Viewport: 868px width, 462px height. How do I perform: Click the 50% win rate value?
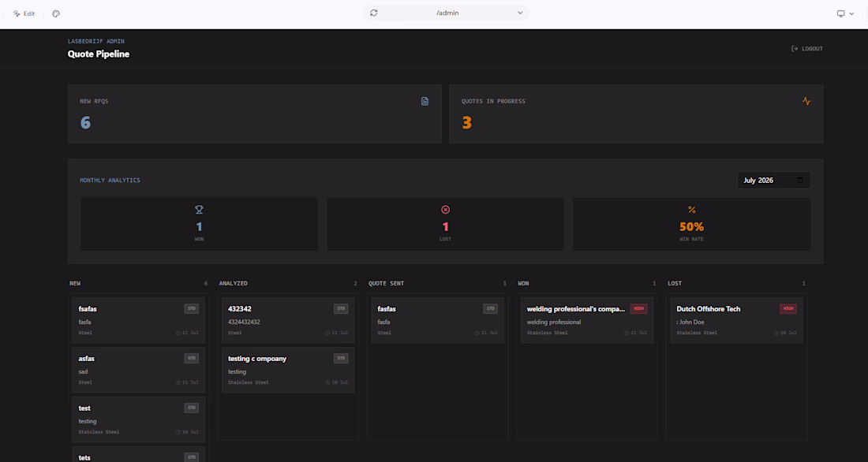[691, 226]
